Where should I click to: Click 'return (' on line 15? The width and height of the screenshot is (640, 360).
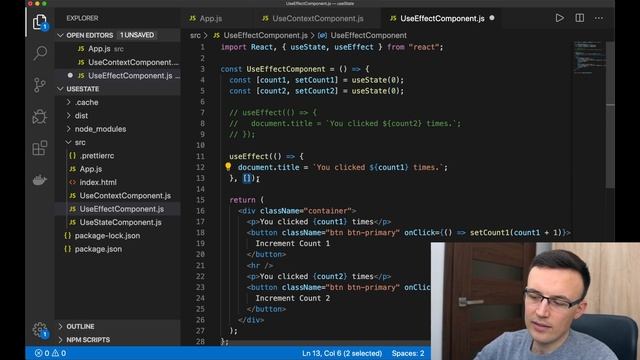pyautogui.click(x=247, y=200)
